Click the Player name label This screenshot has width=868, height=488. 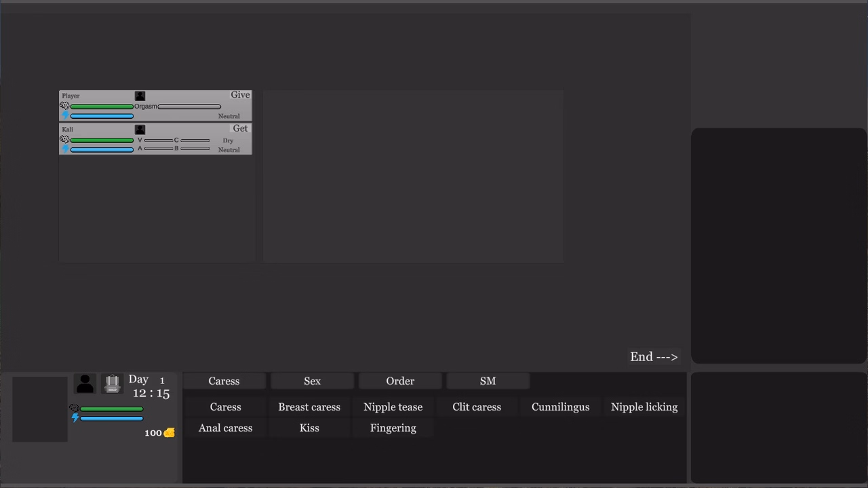point(71,96)
